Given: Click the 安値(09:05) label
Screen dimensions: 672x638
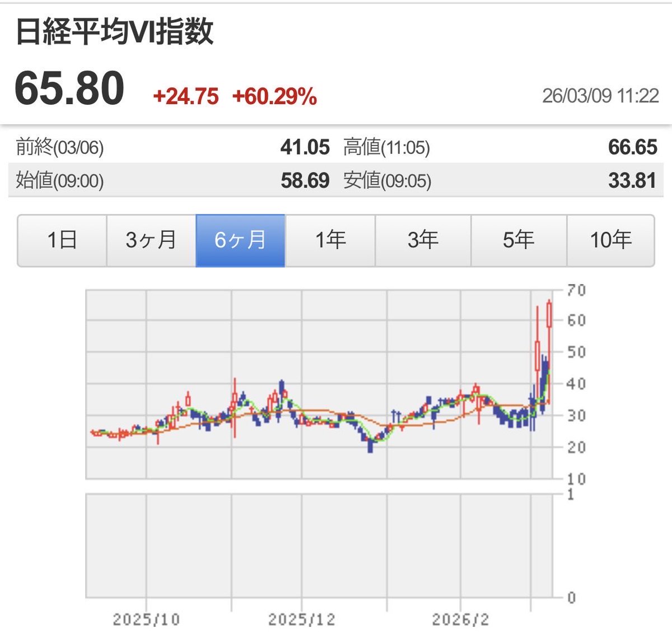Looking at the screenshot, I should (x=387, y=180).
